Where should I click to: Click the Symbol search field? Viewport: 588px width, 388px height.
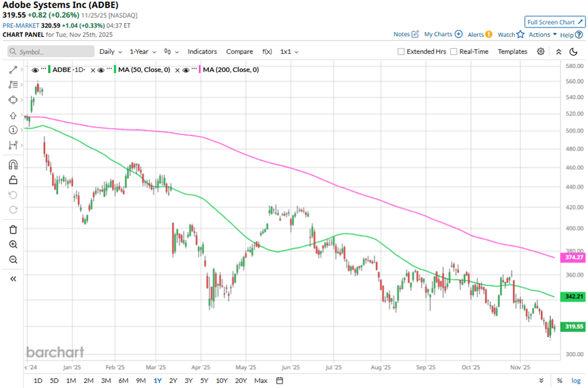[51, 52]
